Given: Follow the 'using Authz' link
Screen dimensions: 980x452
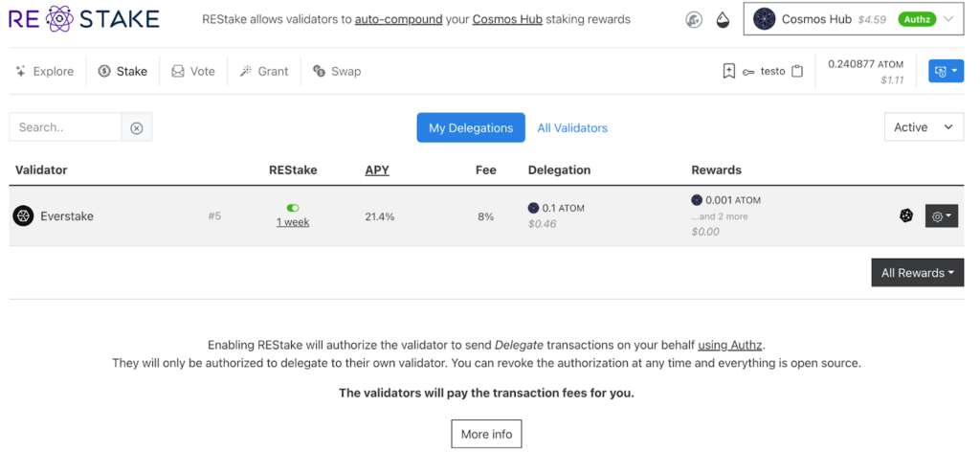Looking at the screenshot, I should pyautogui.click(x=731, y=345).
